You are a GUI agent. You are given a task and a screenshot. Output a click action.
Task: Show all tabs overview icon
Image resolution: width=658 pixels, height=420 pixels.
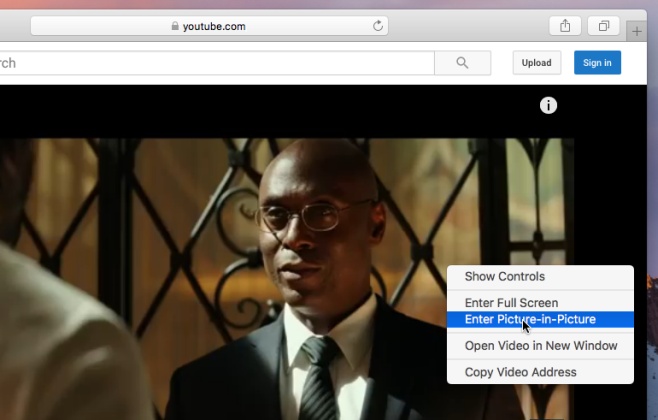(x=603, y=26)
